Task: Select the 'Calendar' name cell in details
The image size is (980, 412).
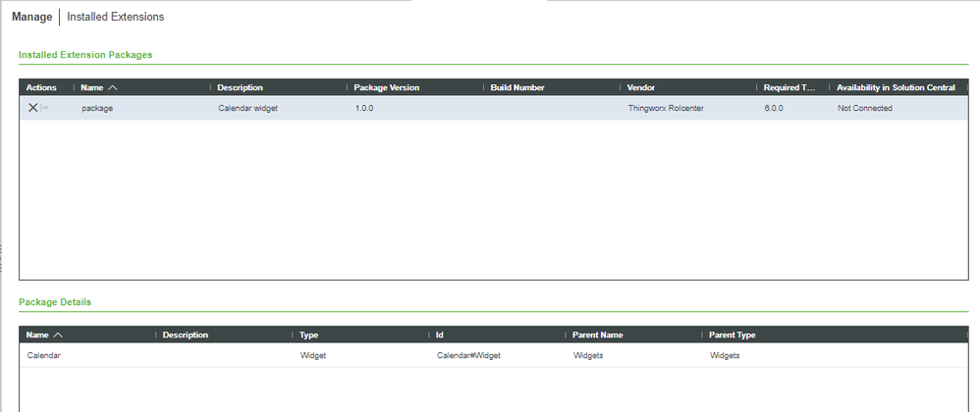Action: click(x=44, y=355)
